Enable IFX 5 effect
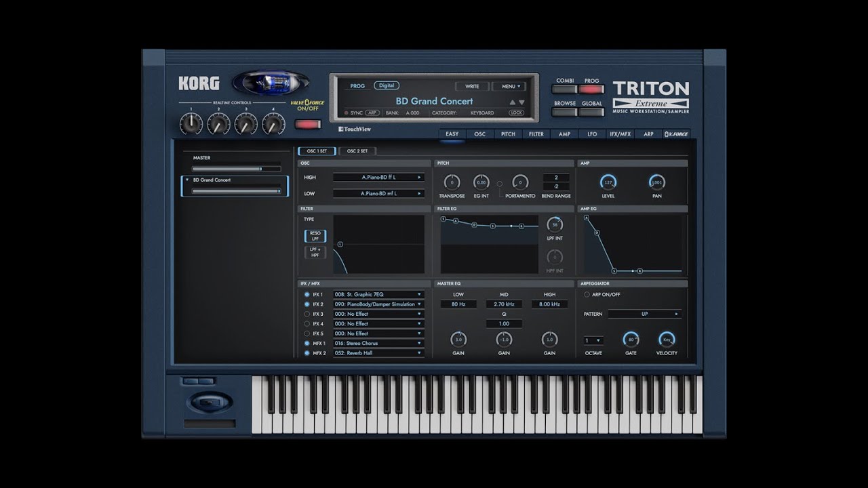Image resolution: width=868 pixels, height=488 pixels. coord(307,333)
